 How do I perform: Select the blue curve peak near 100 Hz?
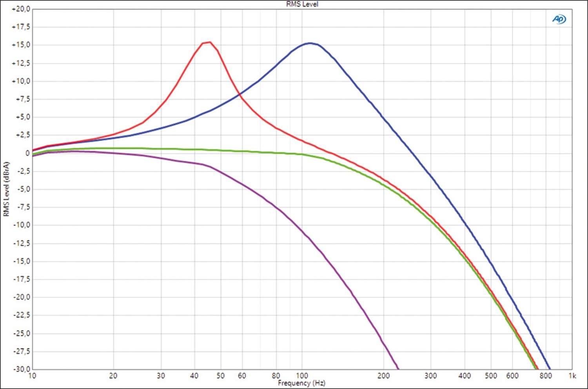coord(310,43)
